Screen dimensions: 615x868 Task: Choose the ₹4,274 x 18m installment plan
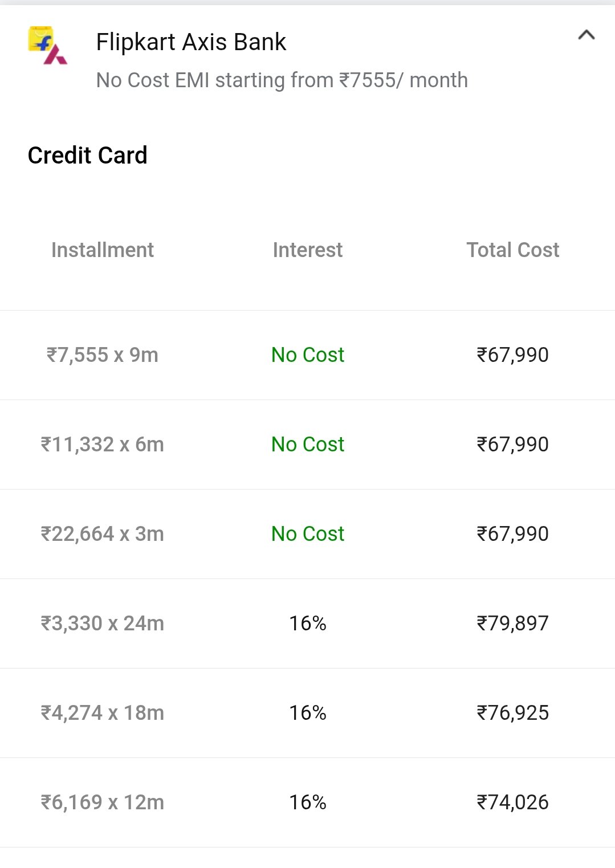coord(308,713)
